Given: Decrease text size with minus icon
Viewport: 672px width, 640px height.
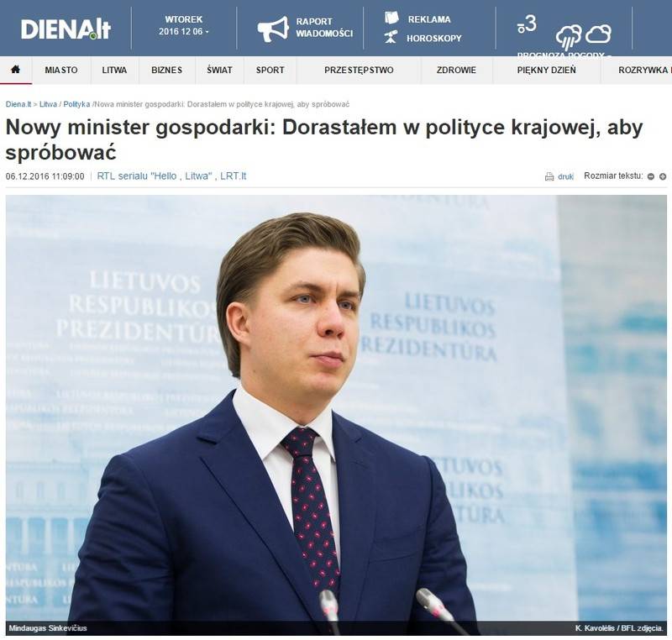Looking at the screenshot, I should pyautogui.click(x=650, y=176).
